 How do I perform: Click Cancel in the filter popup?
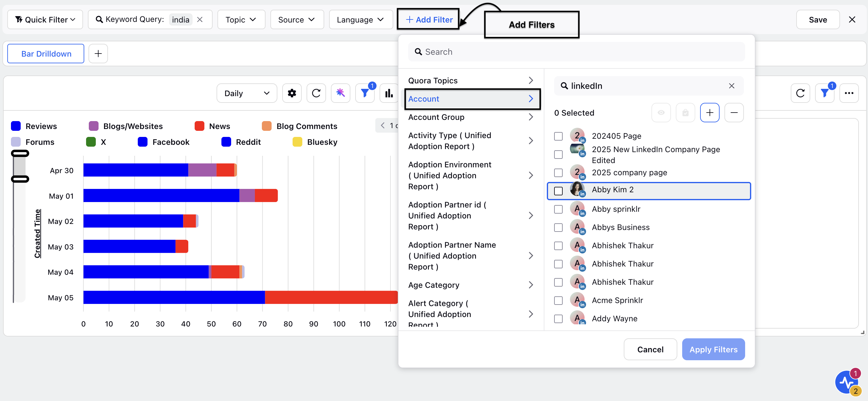[x=650, y=350]
